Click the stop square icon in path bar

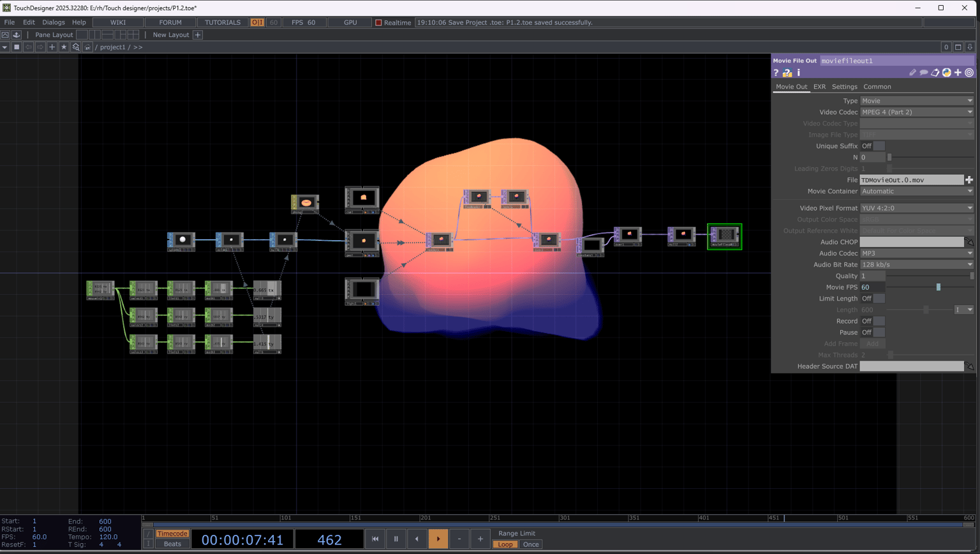(x=17, y=47)
